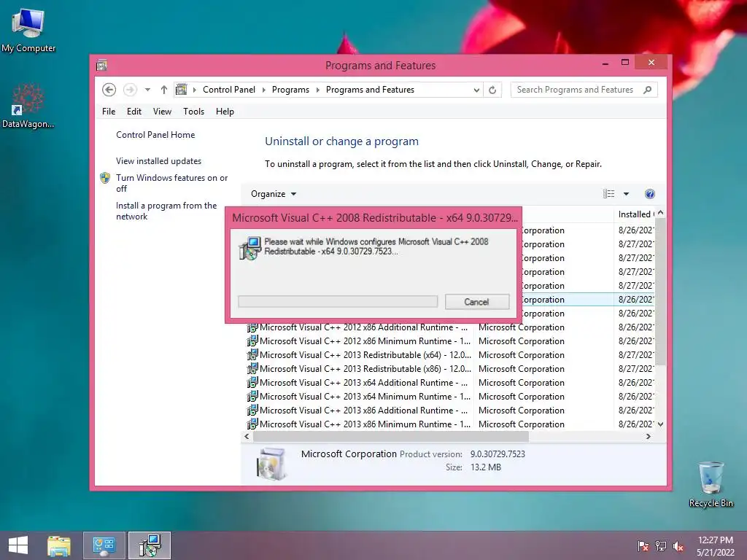Image resolution: width=747 pixels, height=560 pixels.
Task: Go up one level with Up arrow
Action: (x=164, y=90)
